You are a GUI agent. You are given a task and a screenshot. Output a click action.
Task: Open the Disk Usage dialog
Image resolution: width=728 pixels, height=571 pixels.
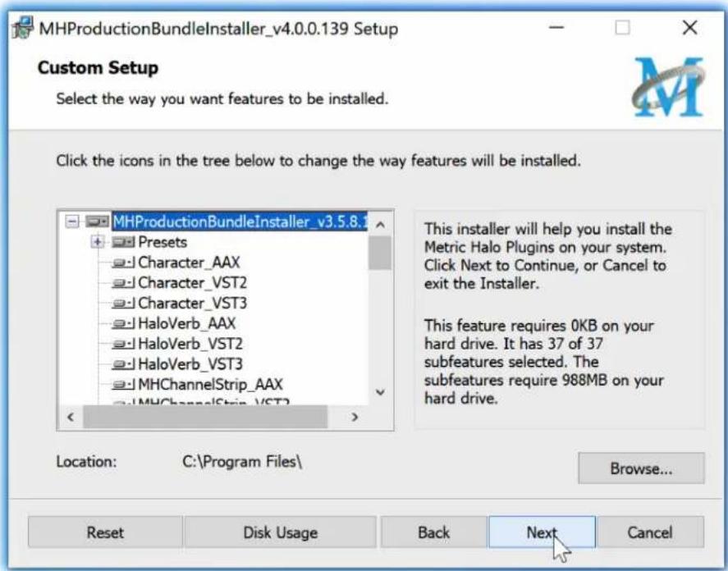pos(281,532)
